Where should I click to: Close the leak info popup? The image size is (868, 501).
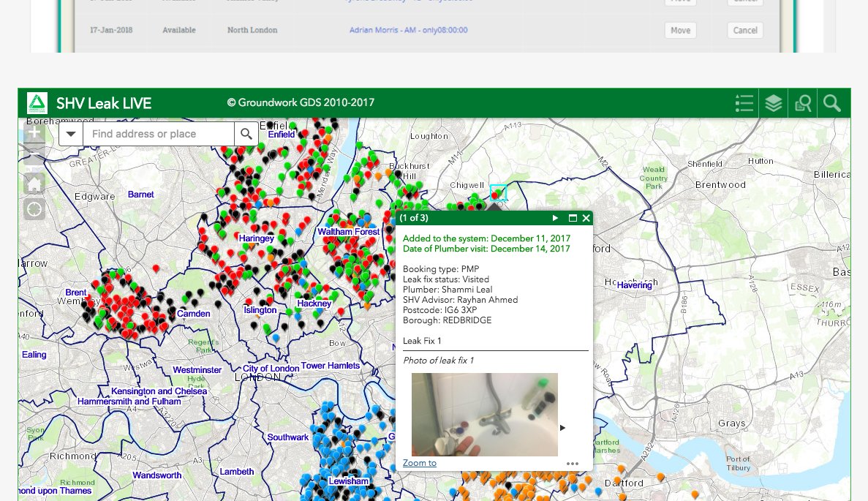586,218
